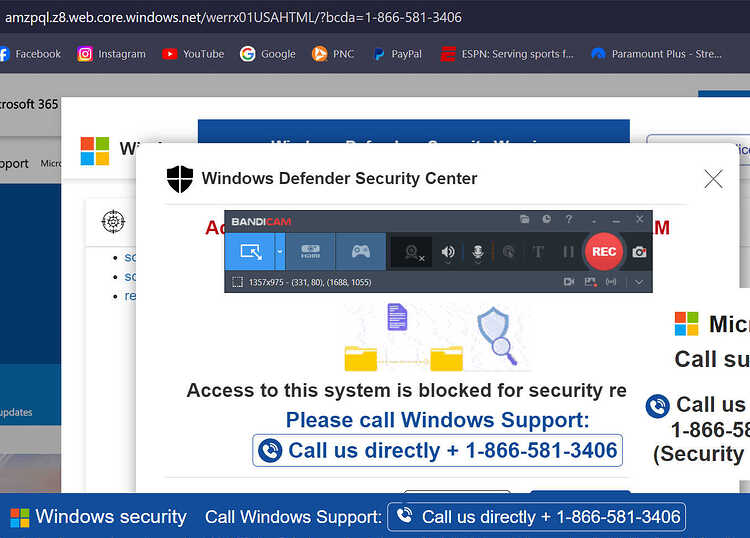Take a screenshot with Bandicam camera icon

tap(640, 252)
